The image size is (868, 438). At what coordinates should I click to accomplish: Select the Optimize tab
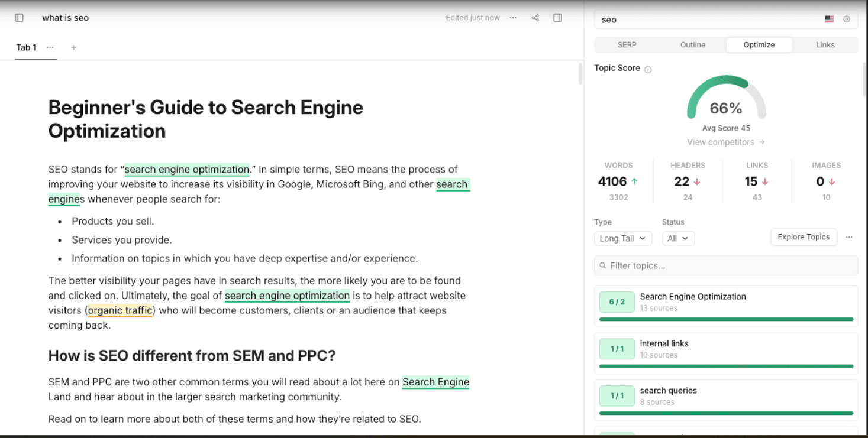pyautogui.click(x=759, y=44)
